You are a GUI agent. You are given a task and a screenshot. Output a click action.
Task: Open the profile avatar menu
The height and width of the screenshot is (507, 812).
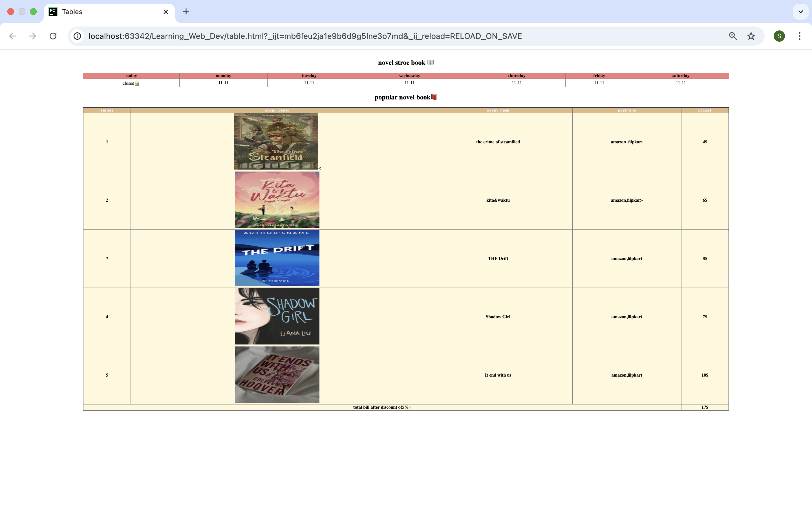pyautogui.click(x=779, y=36)
